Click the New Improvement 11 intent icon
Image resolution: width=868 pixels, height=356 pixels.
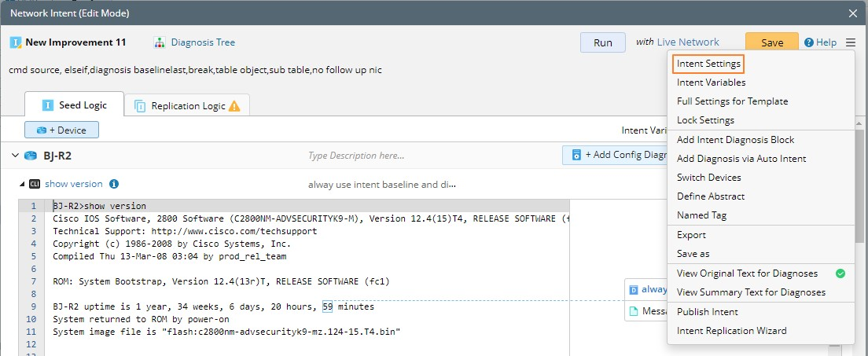15,42
